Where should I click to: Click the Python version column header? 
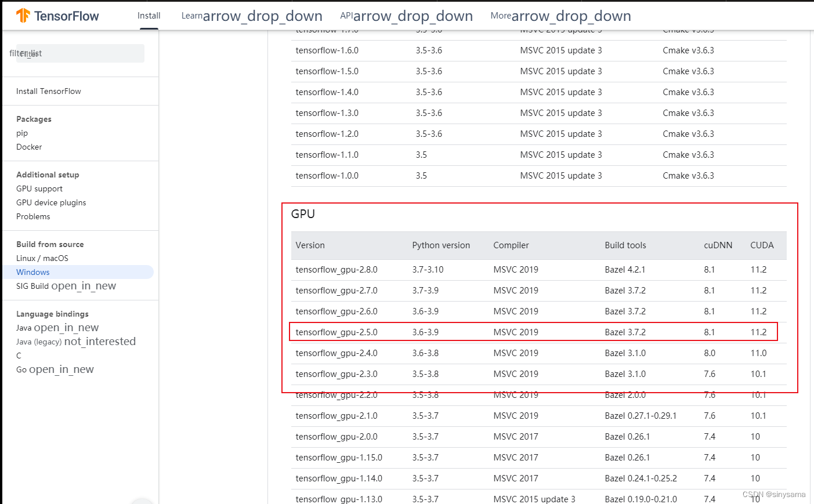(x=441, y=245)
